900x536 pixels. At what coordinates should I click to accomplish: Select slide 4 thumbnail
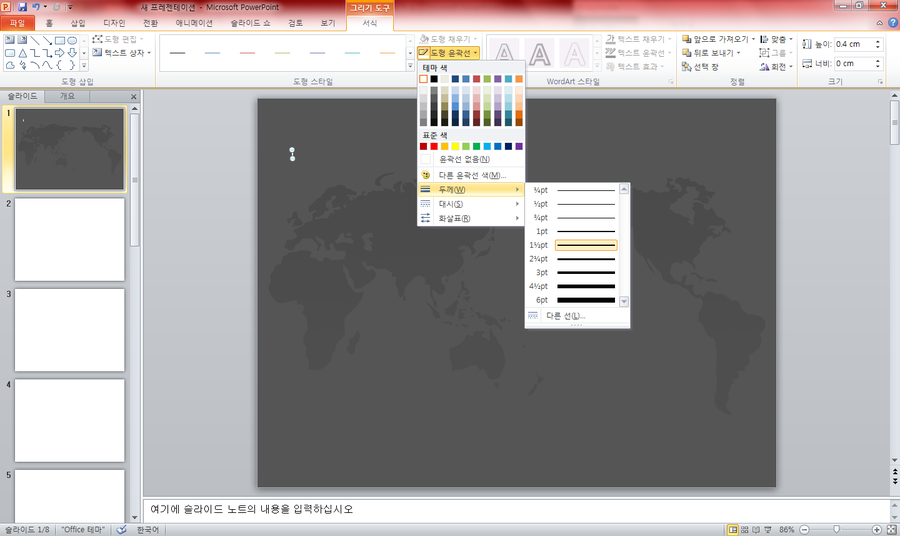(69, 420)
